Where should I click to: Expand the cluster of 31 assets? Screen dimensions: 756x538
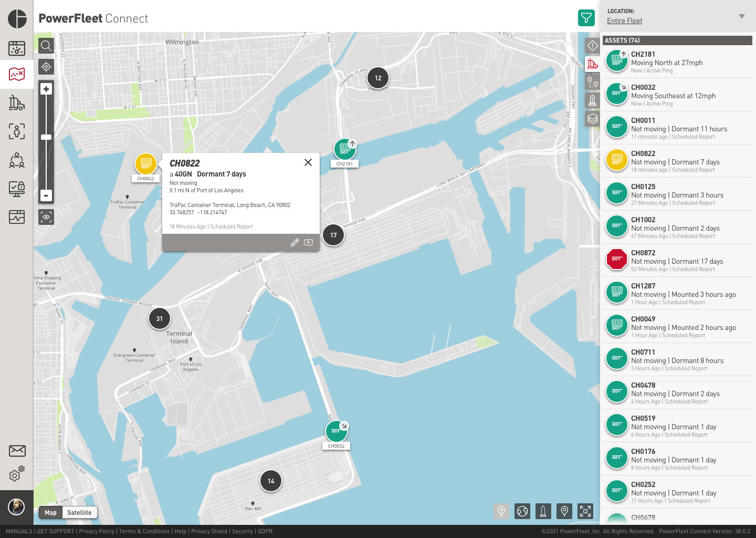pos(160,318)
